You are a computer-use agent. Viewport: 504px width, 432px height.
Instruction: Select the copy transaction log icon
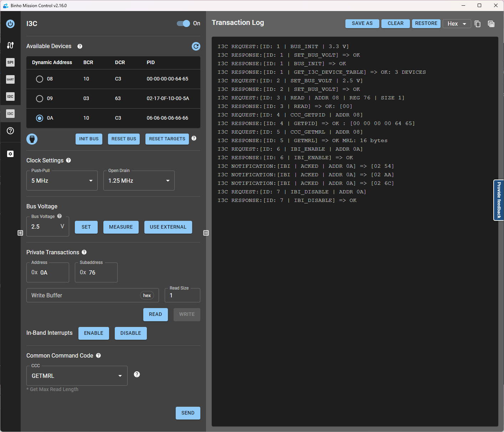pyautogui.click(x=478, y=24)
